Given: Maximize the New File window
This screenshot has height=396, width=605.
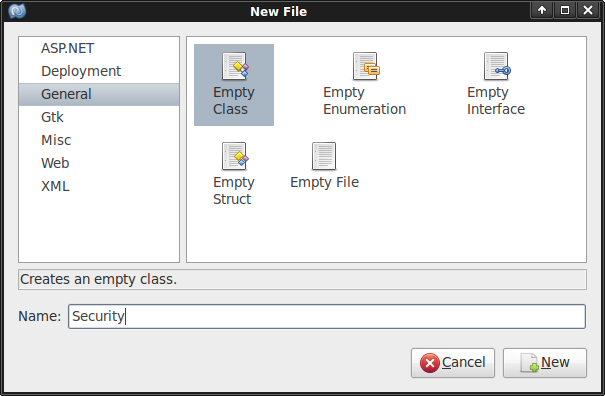Looking at the screenshot, I should [x=565, y=10].
